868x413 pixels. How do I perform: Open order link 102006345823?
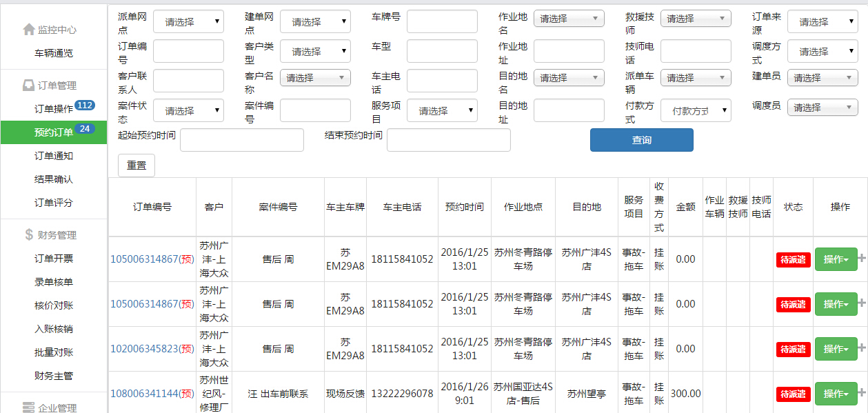pos(145,349)
